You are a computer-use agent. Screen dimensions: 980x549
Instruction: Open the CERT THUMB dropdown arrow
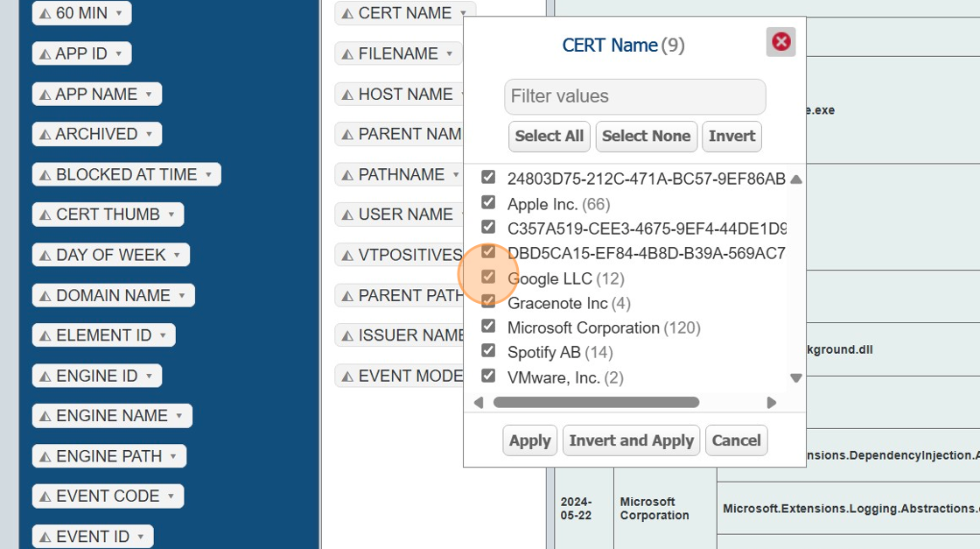pyautogui.click(x=171, y=215)
